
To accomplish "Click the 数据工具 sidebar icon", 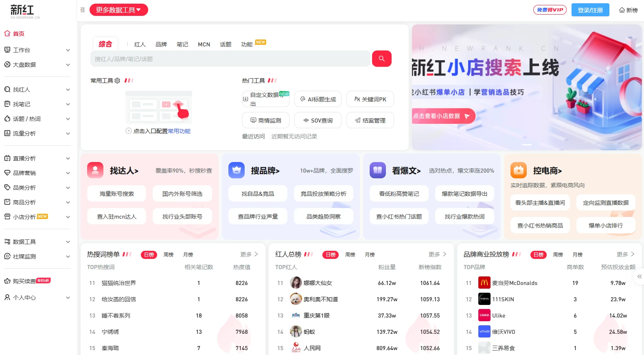I will 7,241.
